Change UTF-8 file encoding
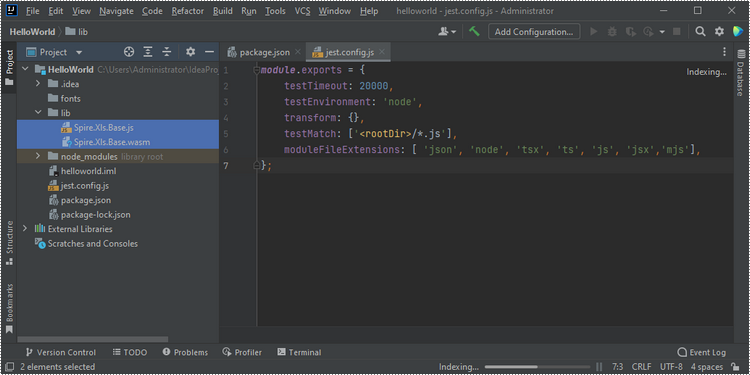The image size is (750, 375). point(671,367)
